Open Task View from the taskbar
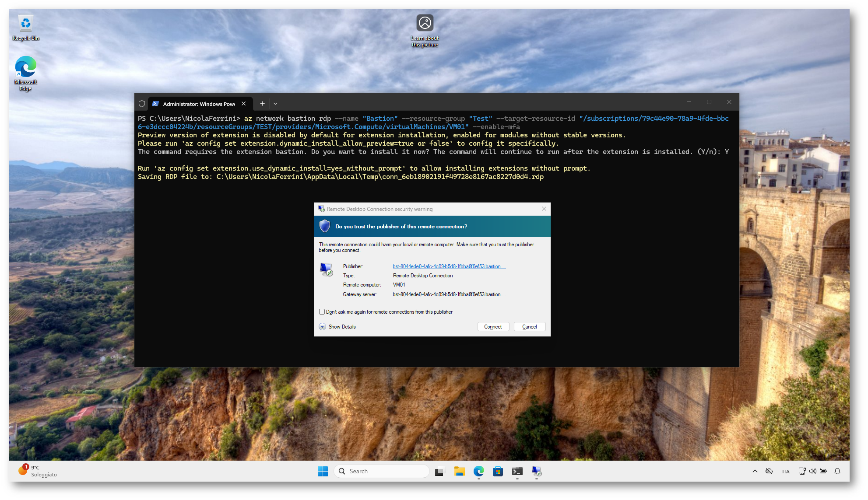This screenshot has height=500, width=868. [439, 471]
